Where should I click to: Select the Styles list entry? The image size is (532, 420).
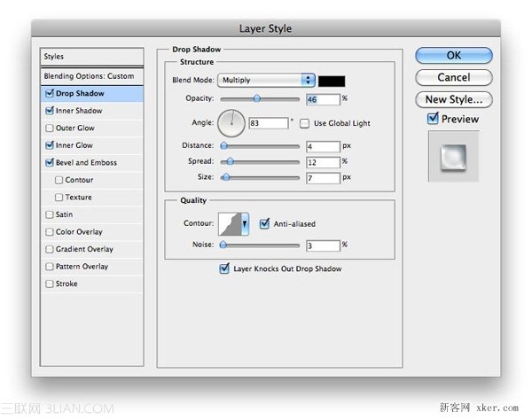point(91,57)
